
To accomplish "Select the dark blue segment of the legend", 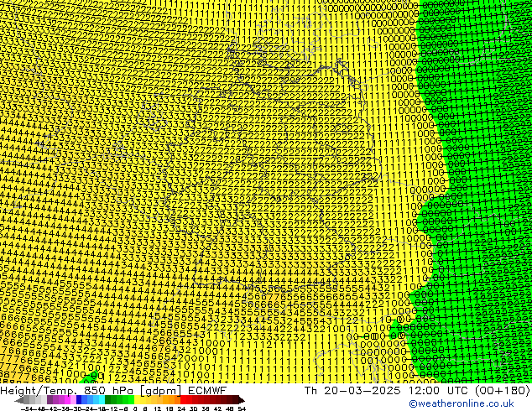I will pos(81,400).
